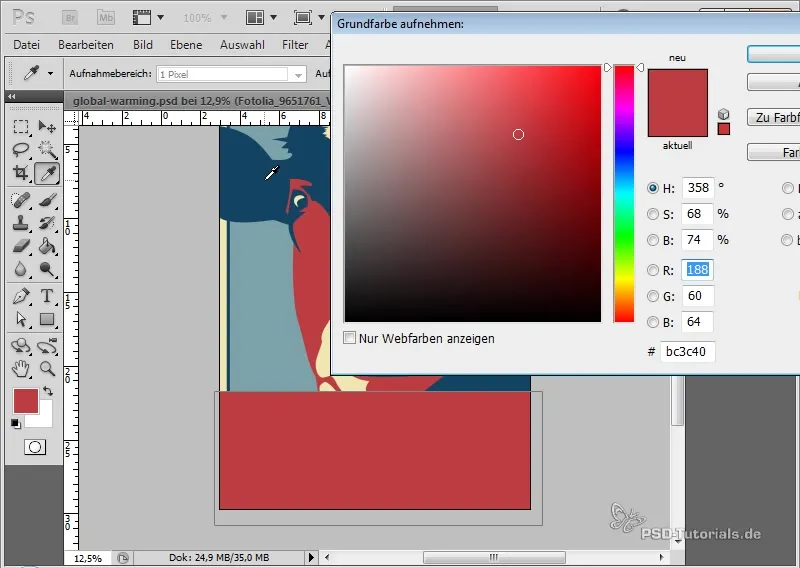The height and width of the screenshot is (568, 800).
Task: Open the zoom level 100% dropdown
Action: tap(223, 18)
